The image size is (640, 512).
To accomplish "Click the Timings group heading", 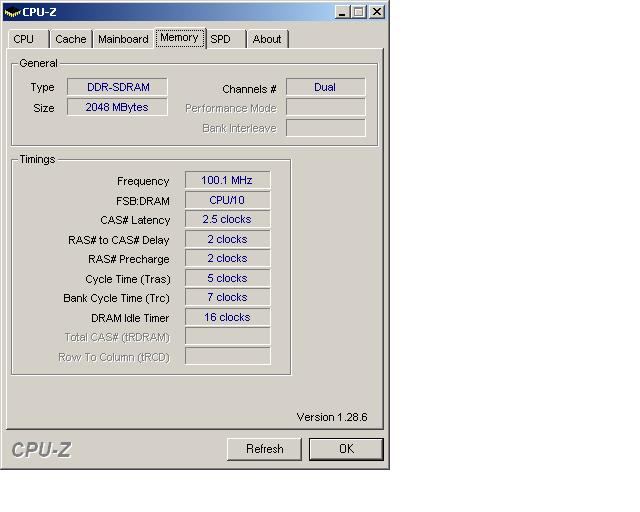I will pyautogui.click(x=37, y=159).
